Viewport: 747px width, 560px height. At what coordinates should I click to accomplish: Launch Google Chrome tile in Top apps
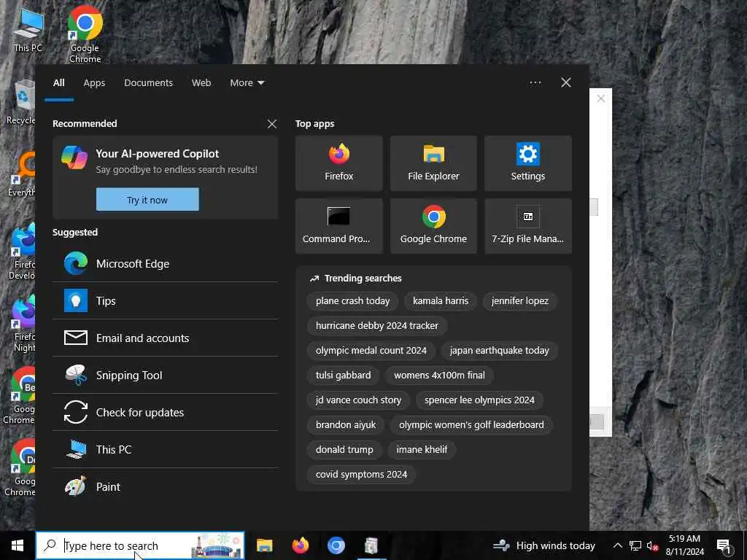click(433, 226)
